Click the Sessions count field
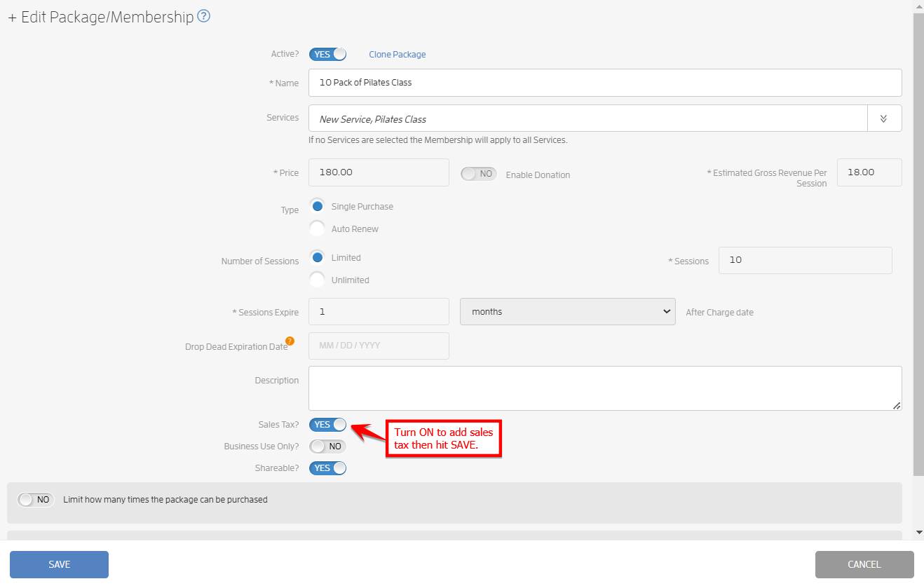The image size is (924, 586). tap(806, 260)
